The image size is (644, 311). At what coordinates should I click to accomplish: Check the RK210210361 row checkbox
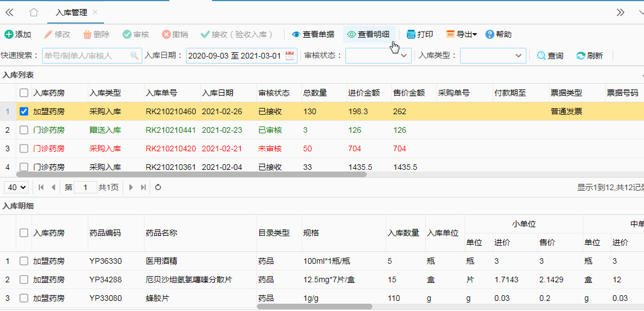coord(24,167)
